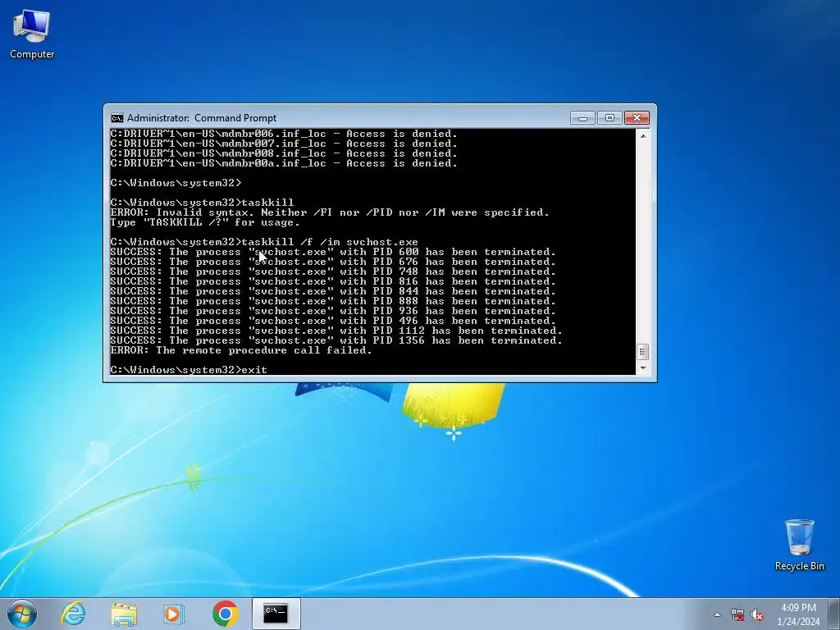Click the line with PID 748

pos(333,272)
